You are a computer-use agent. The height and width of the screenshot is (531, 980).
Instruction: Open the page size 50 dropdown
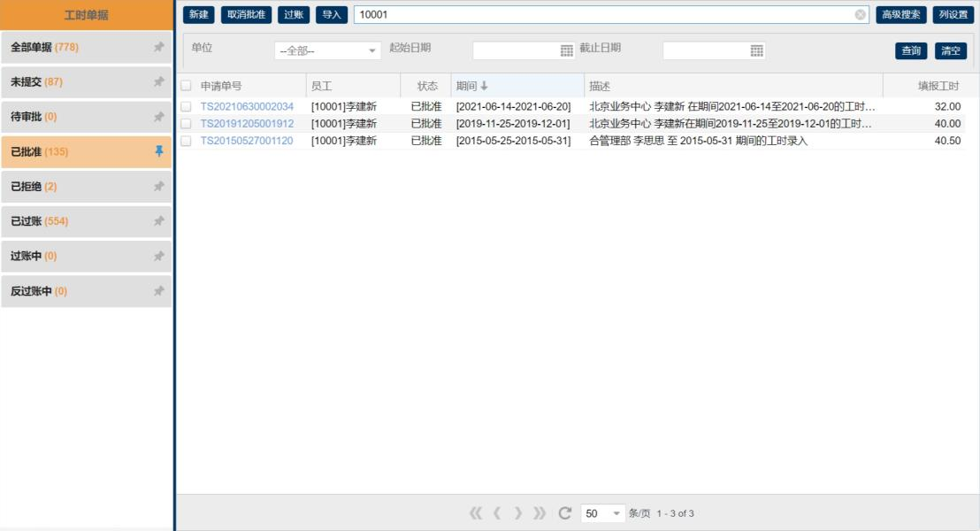click(616, 513)
